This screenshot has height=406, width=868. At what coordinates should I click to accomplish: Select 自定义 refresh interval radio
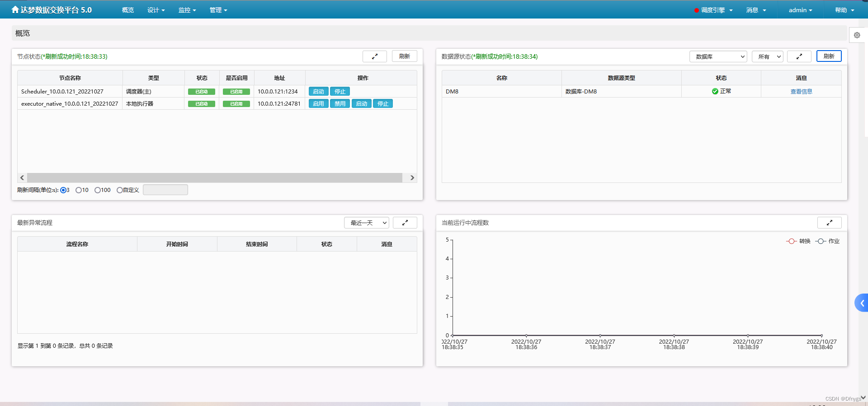[120, 190]
